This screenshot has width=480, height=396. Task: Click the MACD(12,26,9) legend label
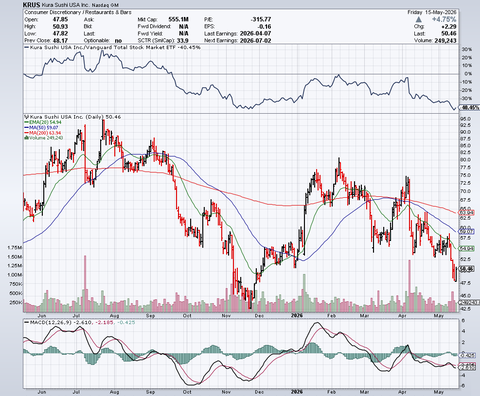click(x=50, y=322)
